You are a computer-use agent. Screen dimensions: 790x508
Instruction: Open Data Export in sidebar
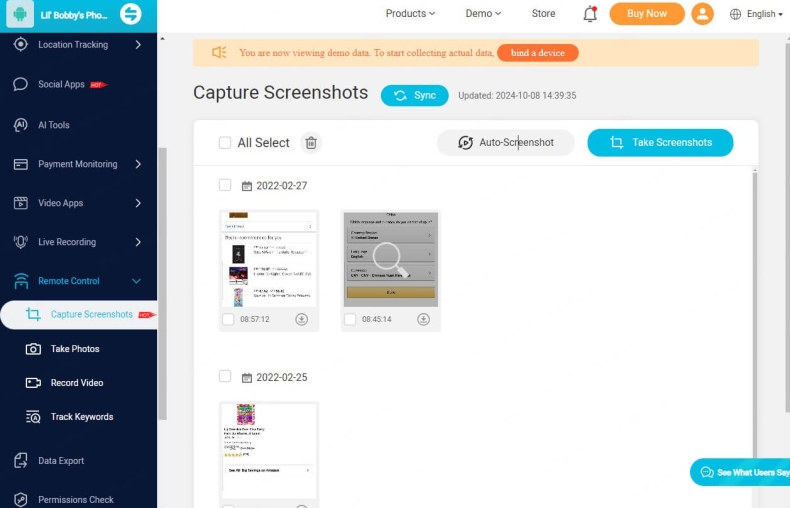[x=60, y=461]
